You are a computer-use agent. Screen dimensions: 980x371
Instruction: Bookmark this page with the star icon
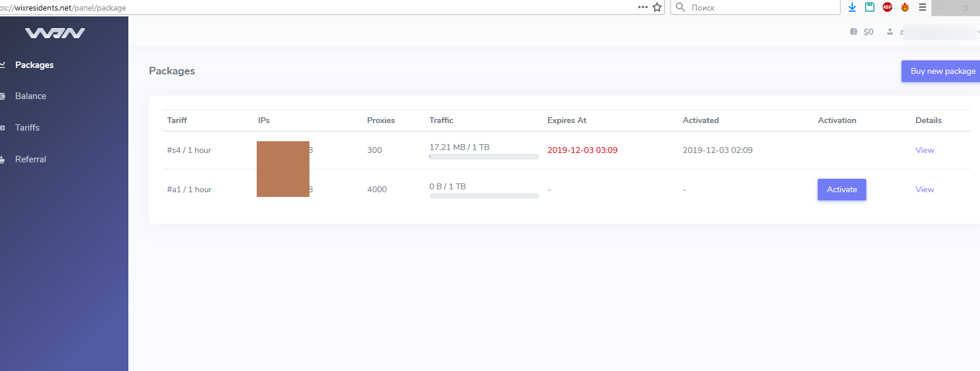pyautogui.click(x=657, y=7)
